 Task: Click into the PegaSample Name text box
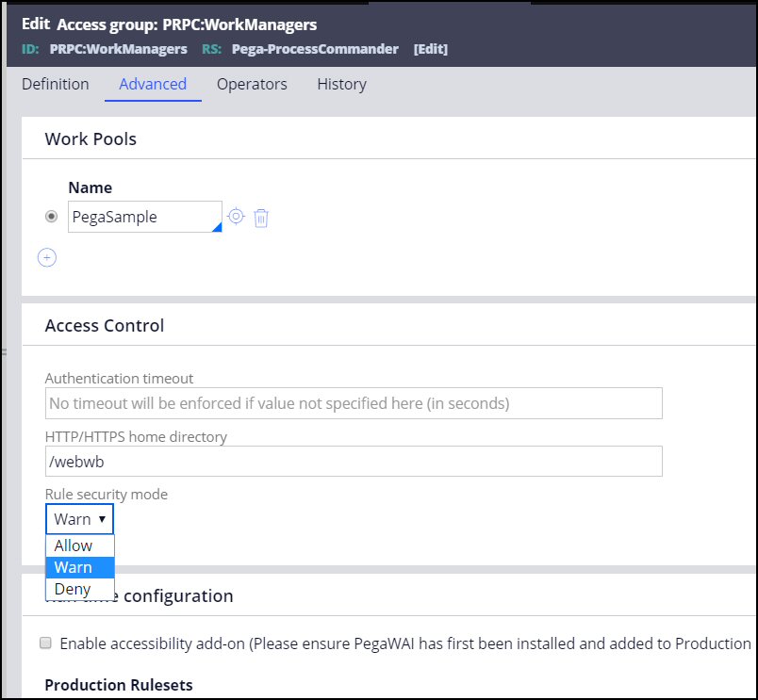click(x=140, y=217)
